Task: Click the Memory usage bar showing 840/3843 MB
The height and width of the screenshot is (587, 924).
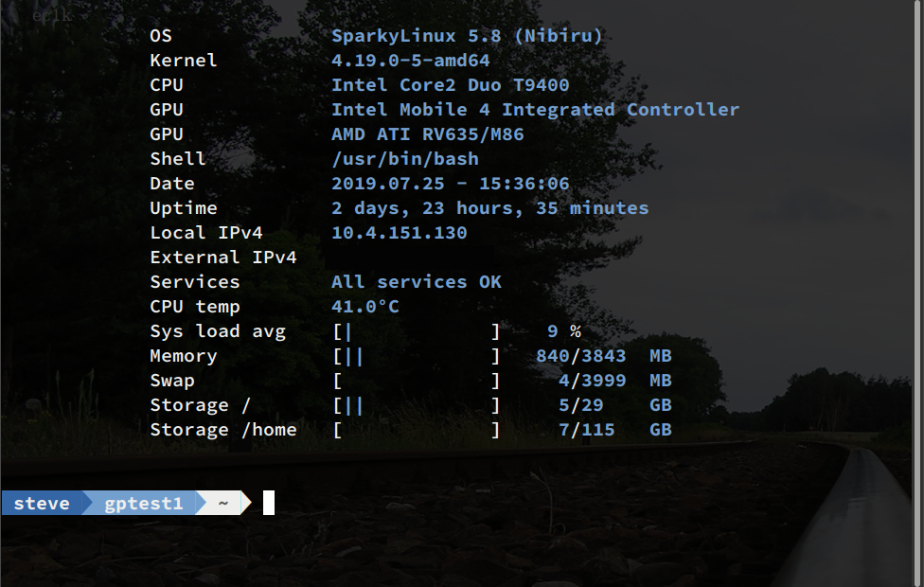Action: [x=415, y=355]
